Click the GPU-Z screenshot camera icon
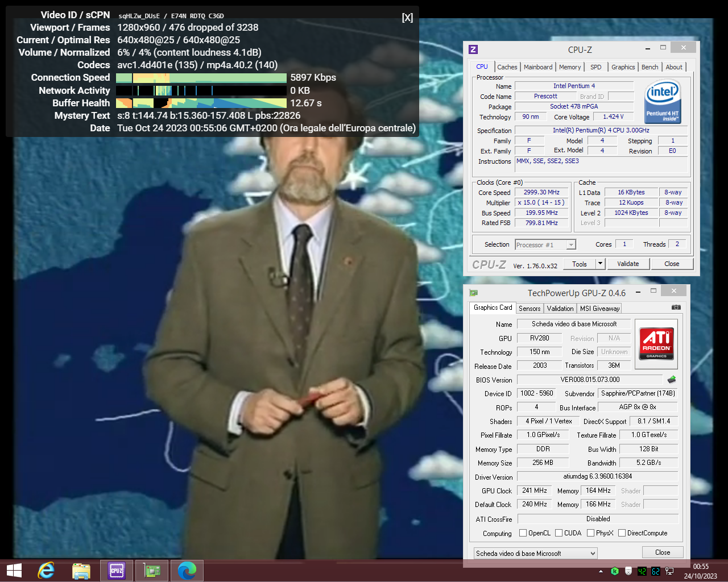The height and width of the screenshot is (582, 728). [x=676, y=307]
